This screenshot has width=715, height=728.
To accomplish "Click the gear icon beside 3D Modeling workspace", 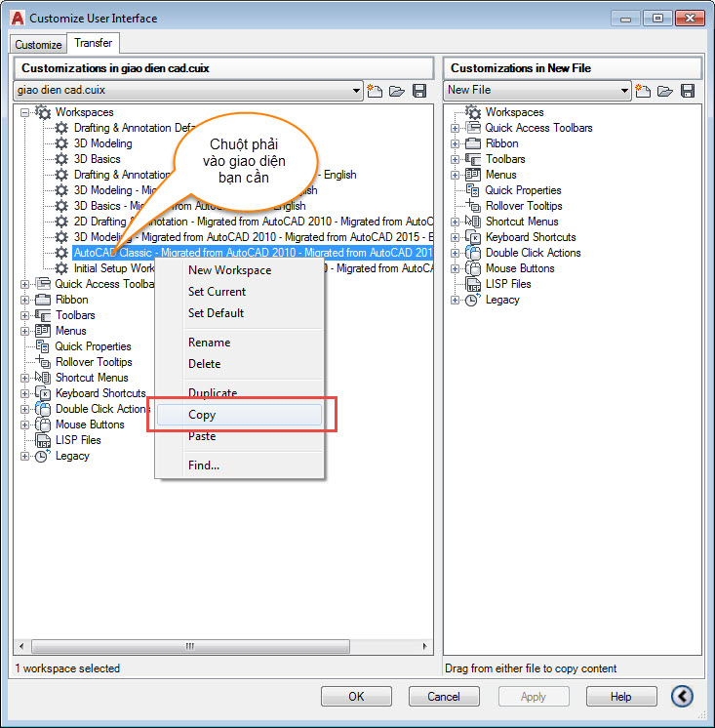I will coord(61,143).
